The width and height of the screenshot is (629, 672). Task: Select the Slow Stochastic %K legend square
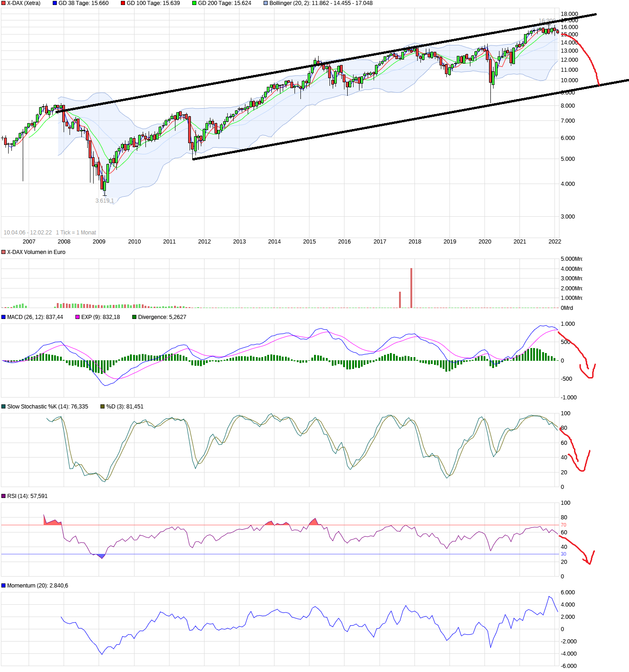[x=4, y=407]
